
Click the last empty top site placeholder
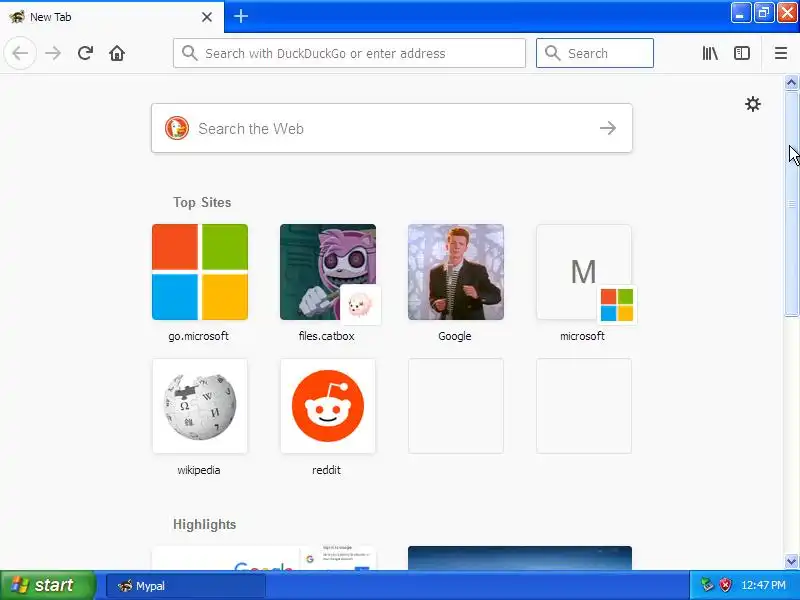[584, 406]
